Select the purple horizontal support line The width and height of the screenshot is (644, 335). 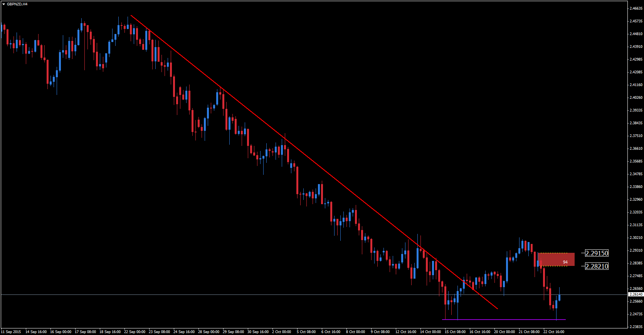[x=501, y=320]
